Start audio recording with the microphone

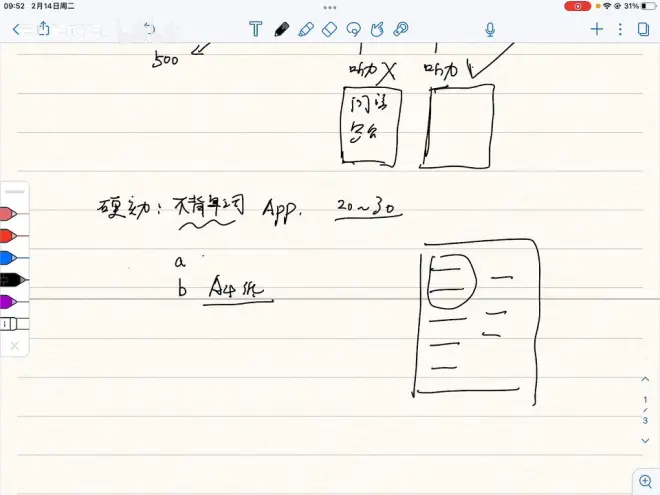click(490, 29)
